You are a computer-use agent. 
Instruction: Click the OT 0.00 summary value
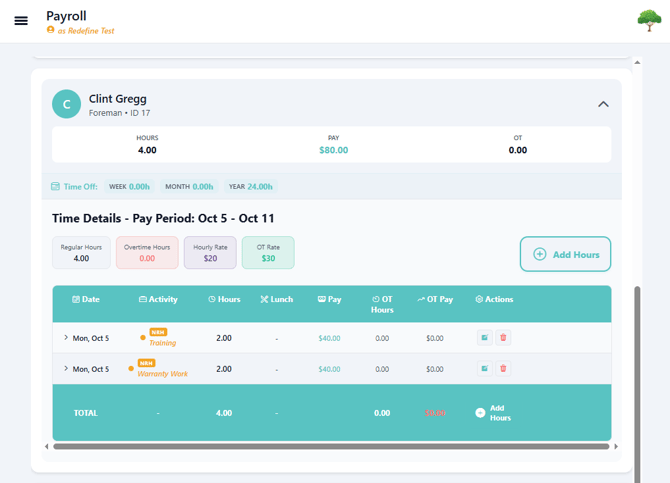518,150
